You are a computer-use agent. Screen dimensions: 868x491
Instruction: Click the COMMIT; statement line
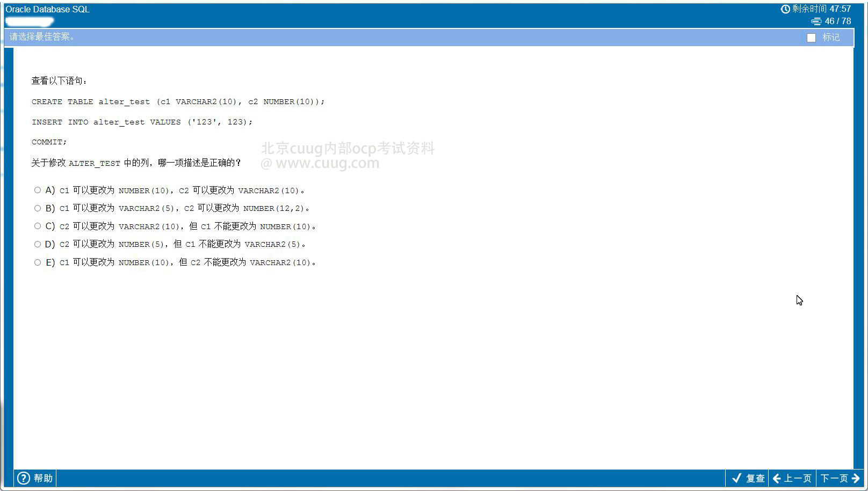[x=49, y=142]
